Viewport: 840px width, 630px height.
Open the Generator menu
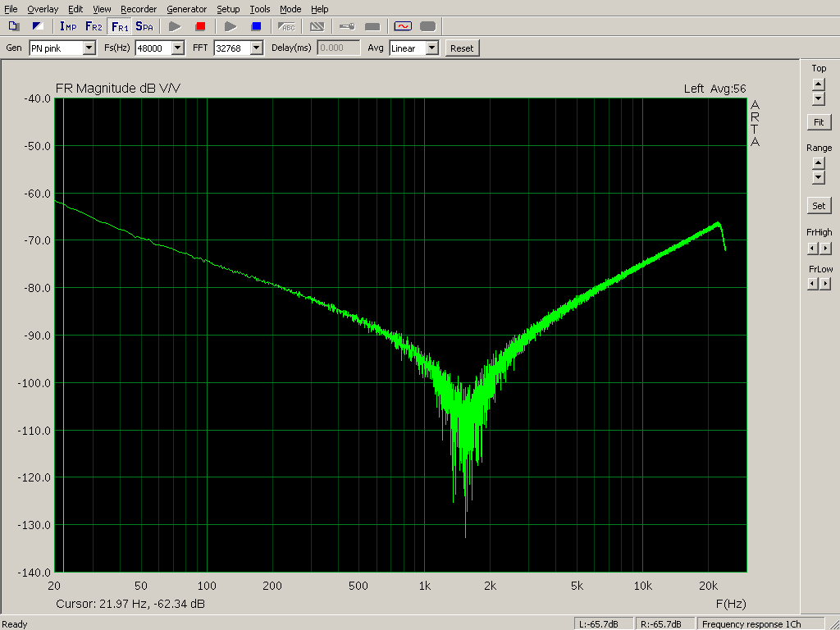186,9
